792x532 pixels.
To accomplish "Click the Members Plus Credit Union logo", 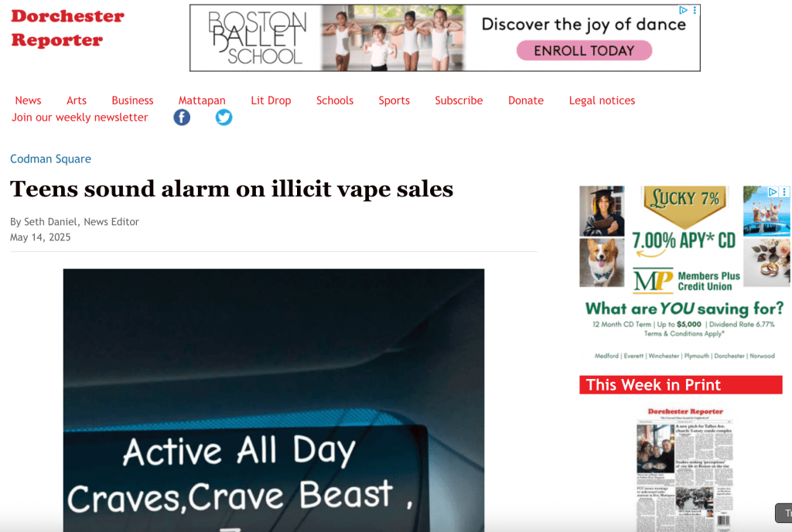I will [687, 281].
